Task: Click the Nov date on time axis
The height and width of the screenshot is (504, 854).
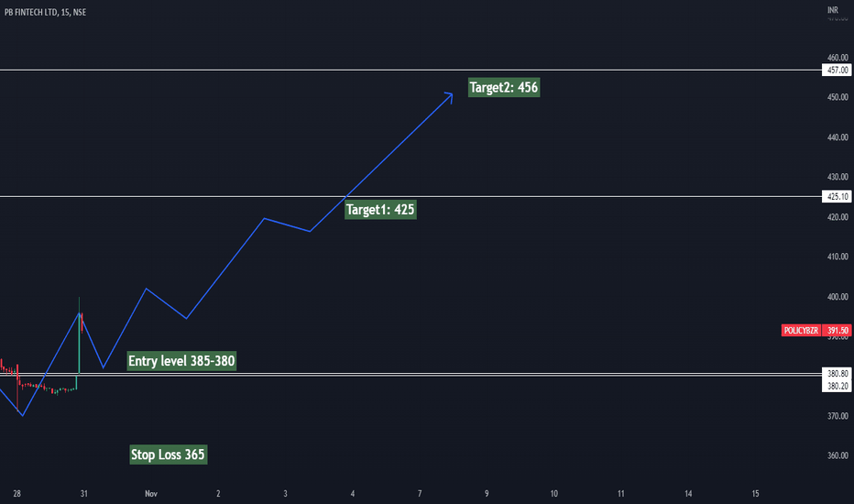Action: (151, 494)
